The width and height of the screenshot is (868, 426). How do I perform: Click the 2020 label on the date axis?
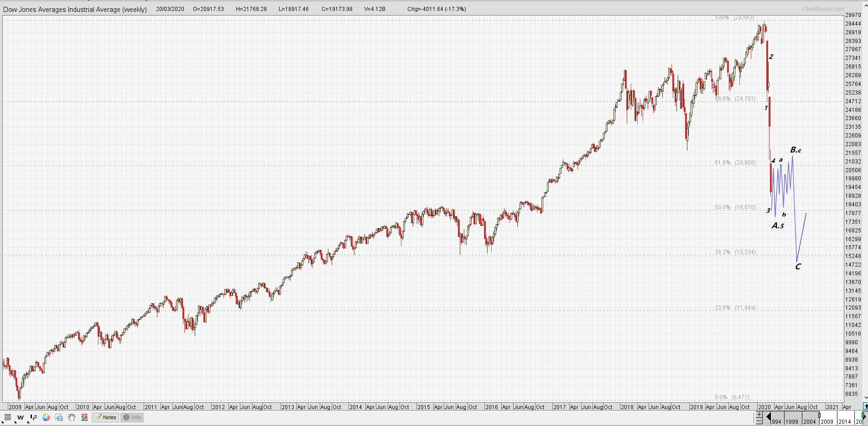(x=764, y=407)
